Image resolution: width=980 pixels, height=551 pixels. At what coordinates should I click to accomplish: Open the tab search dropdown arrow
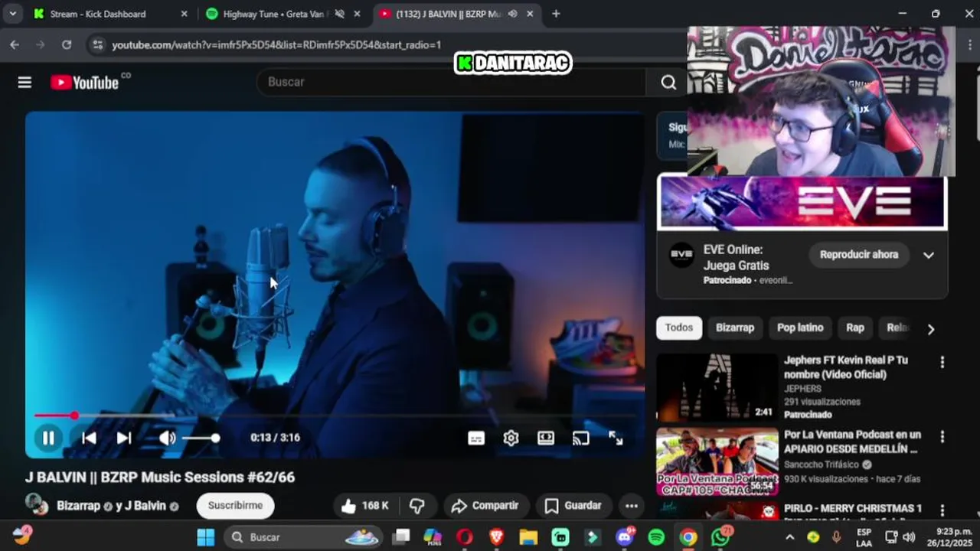tap(12, 14)
